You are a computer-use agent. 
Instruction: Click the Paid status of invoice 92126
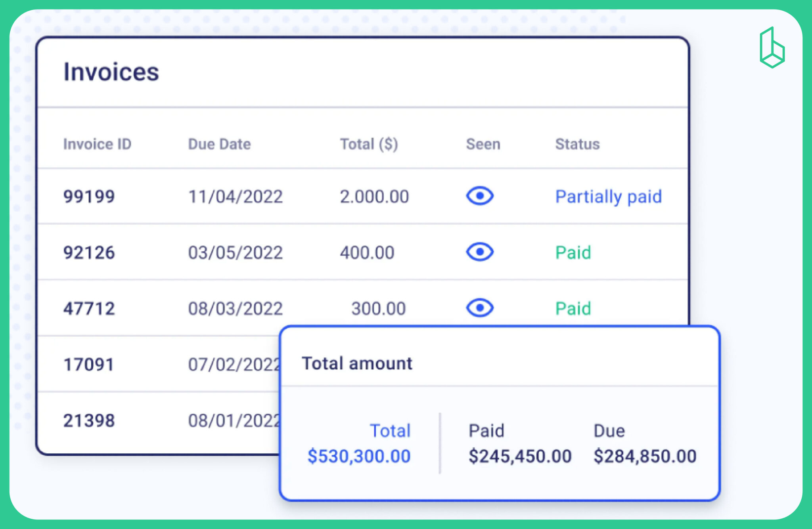(x=573, y=252)
